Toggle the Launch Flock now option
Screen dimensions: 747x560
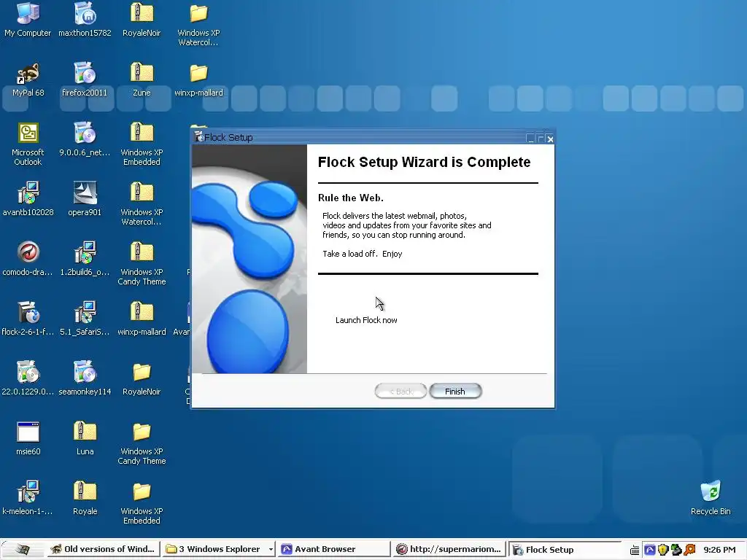pyautogui.click(x=366, y=320)
